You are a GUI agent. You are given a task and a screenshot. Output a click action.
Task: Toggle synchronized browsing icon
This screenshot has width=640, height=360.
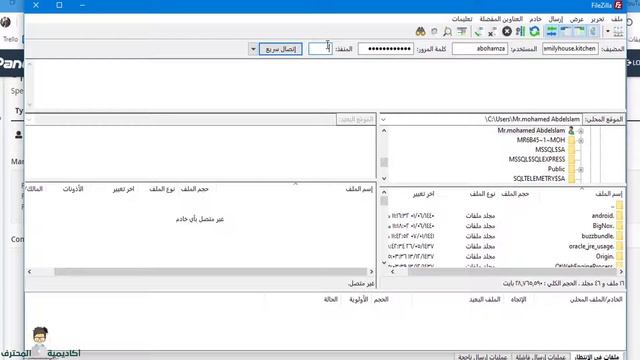[434, 31]
